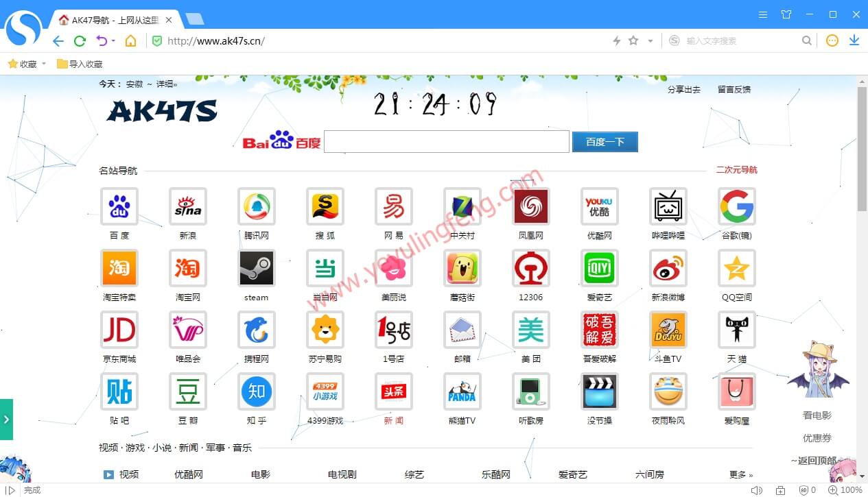Click the 看电影 sidebar link
The image size is (868, 497).
pyautogui.click(x=817, y=415)
